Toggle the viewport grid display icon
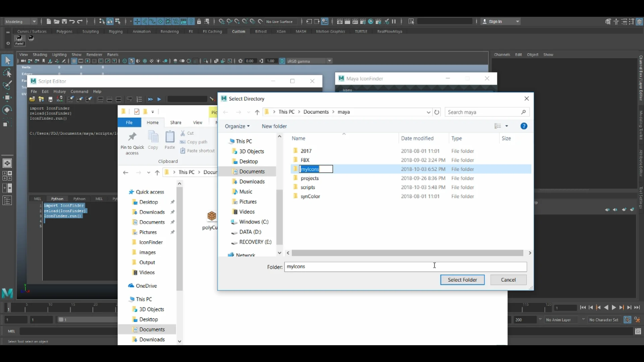Viewport: 644px width, 362px height. [74, 61]
